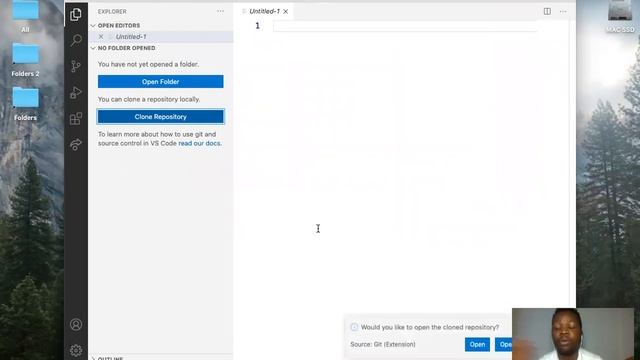Split the editor to the right

(x=547, y=11)
